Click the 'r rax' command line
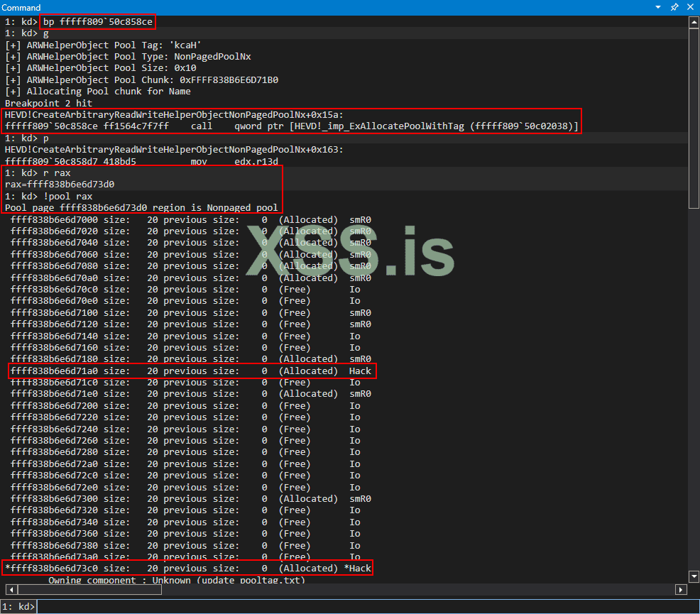The image size is (700, 614). coord(38,173)
